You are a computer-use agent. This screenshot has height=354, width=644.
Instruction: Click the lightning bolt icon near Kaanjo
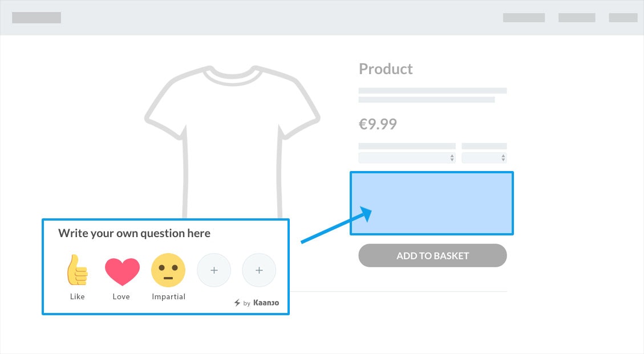[237, 303]
